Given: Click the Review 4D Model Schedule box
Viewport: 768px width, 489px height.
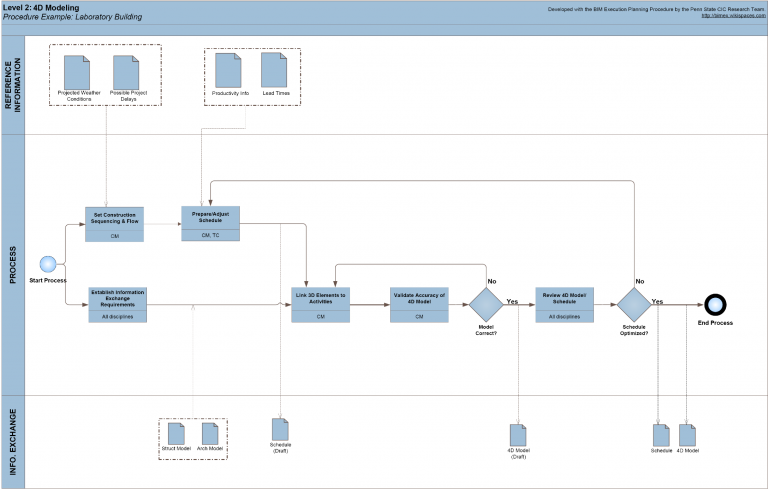Looking at the screenshot, I should tap(565, 304).
